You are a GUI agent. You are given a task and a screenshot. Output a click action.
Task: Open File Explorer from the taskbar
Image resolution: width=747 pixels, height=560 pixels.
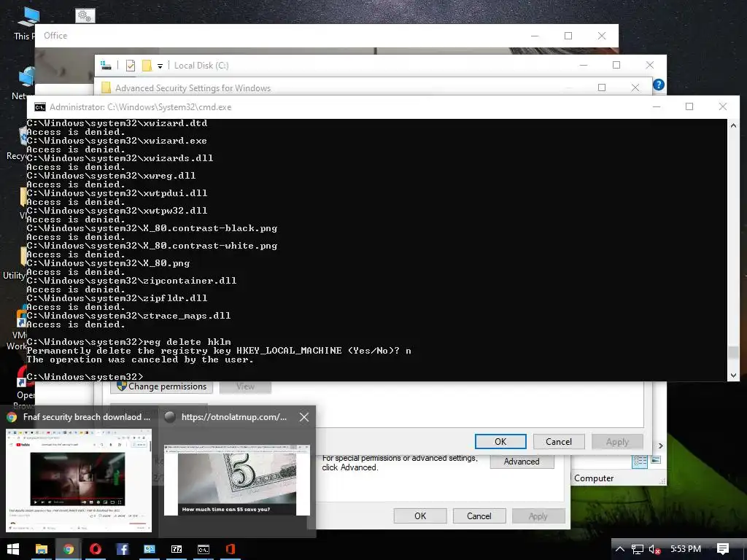pyautogui.click(x=42, y=549)
